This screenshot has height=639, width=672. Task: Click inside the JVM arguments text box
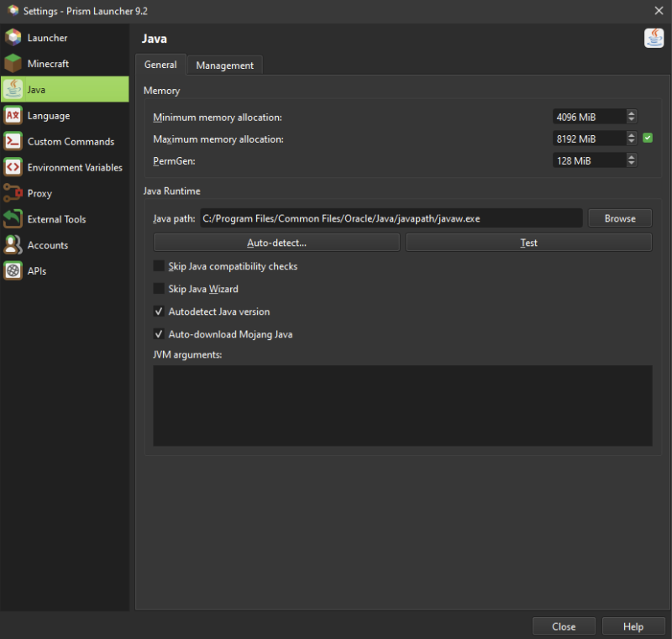click(x=402, y=406)
